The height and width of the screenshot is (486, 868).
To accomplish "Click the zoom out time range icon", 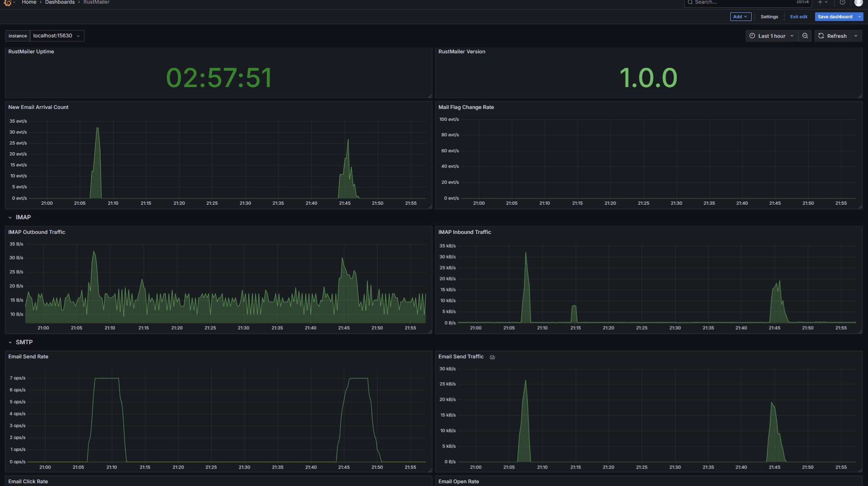I will 805,36.
